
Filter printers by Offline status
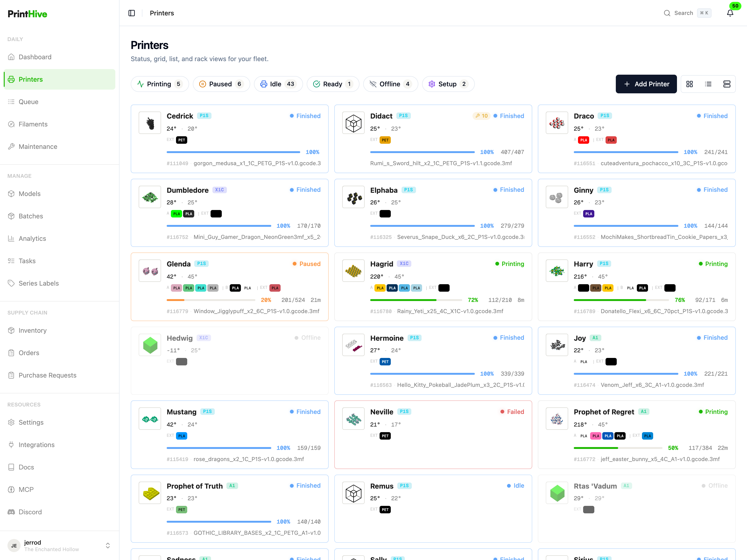point(390,84)
